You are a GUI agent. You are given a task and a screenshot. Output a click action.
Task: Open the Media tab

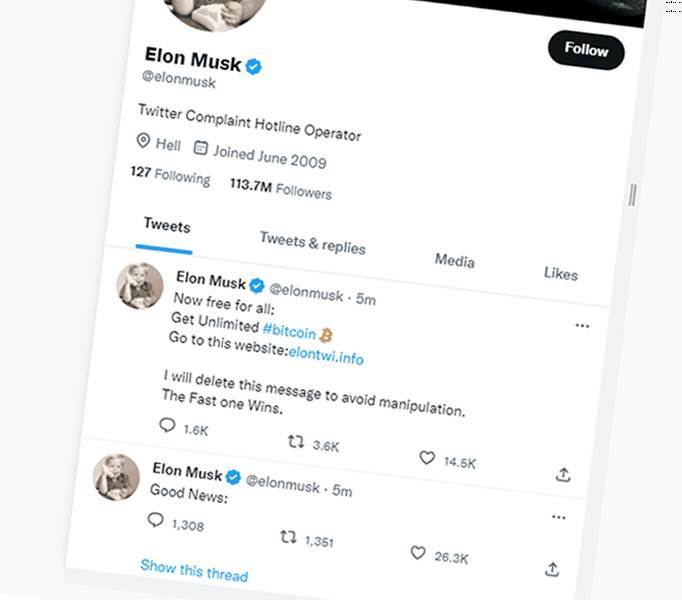pos(455,260)
